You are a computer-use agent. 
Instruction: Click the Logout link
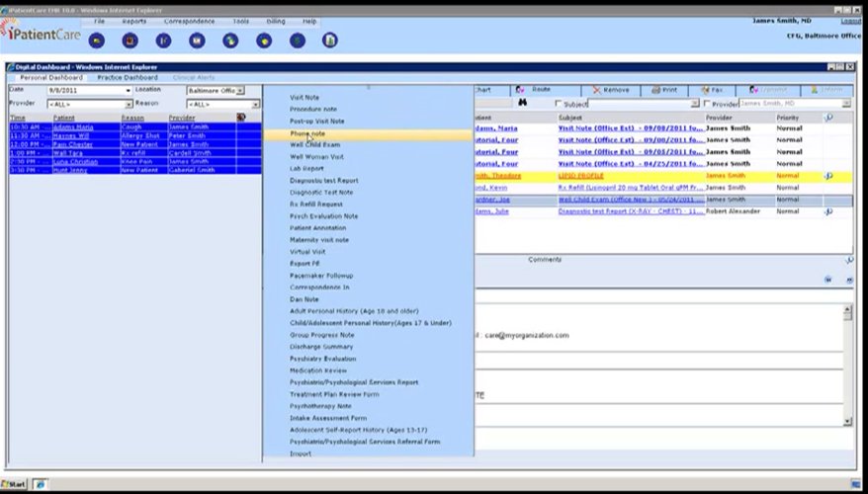pyautogui.click(x=849, y=20)
